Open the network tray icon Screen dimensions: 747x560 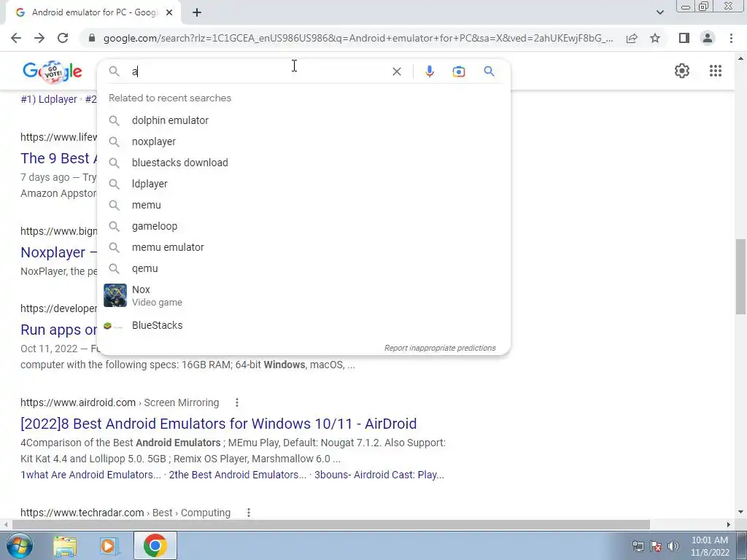click(x=638, y=546)
